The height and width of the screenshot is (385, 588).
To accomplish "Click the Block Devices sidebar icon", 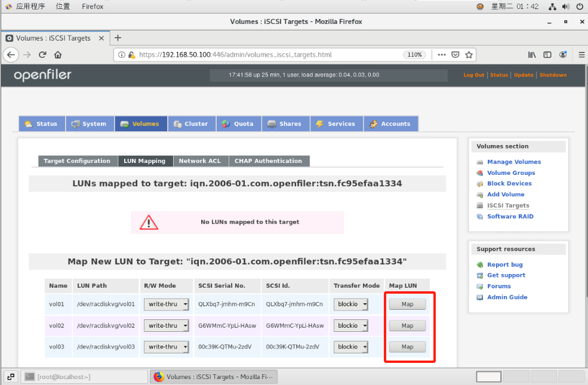I will point(479,184).
